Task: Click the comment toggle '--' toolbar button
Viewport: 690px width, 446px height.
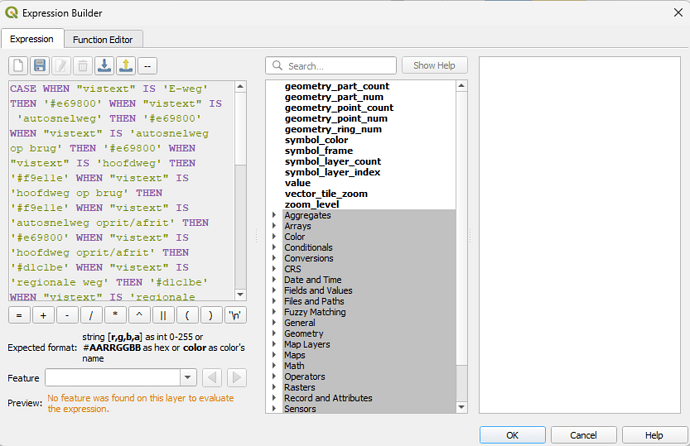Action: 147,66
